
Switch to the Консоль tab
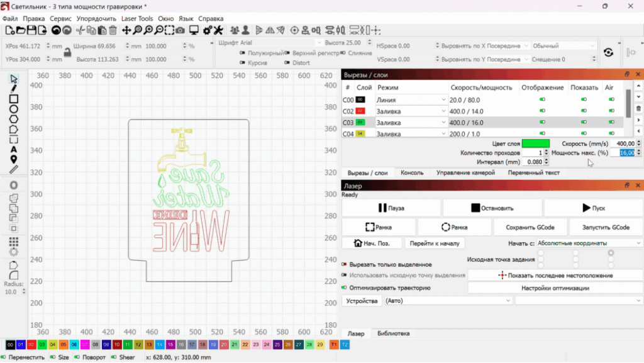pos(412,172)
